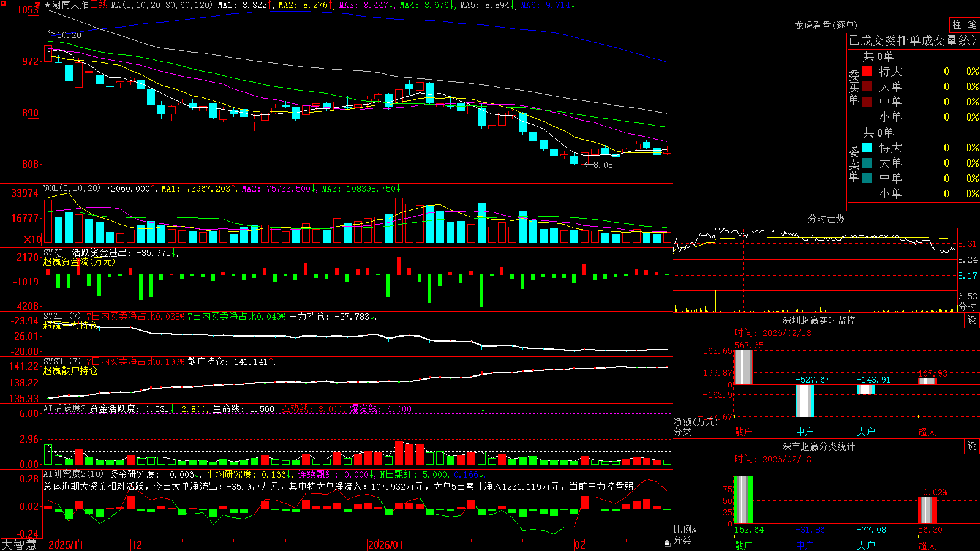Click the 超赢主力持仓 label

coord(70,325)
